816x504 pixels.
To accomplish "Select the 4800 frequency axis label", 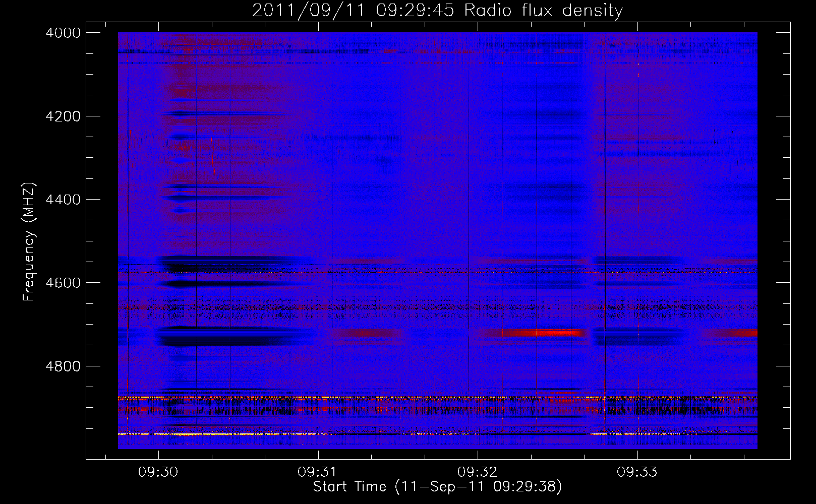I will click(x=63, y=366).
